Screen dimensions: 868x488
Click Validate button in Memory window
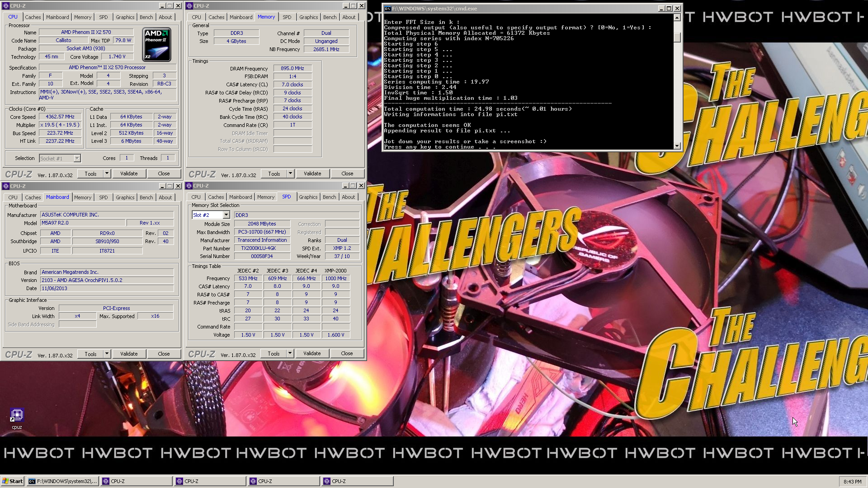312,174
